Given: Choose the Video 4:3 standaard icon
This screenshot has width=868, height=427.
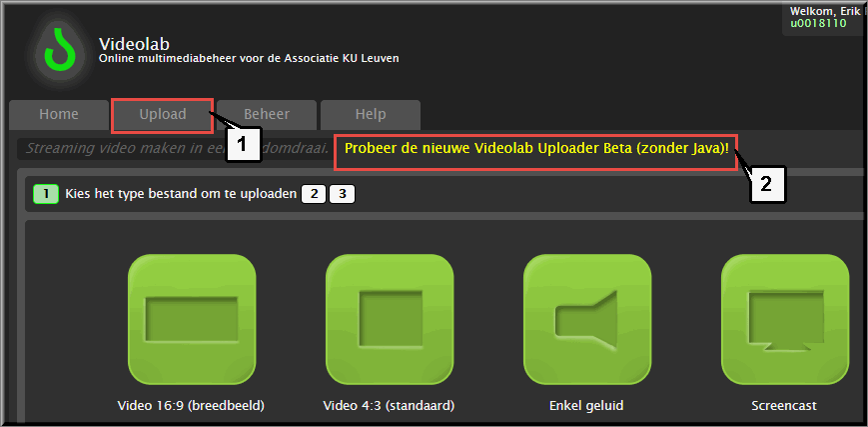Looking at the screenshot, I should click(x=390, y=320).
